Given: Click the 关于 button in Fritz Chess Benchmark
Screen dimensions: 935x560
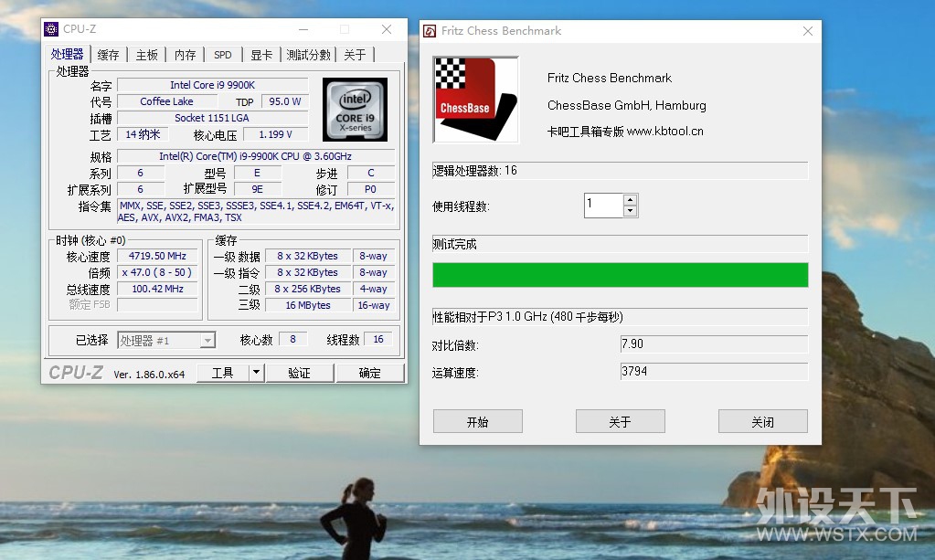Looking at the screenshot, I should coord(621,422).
